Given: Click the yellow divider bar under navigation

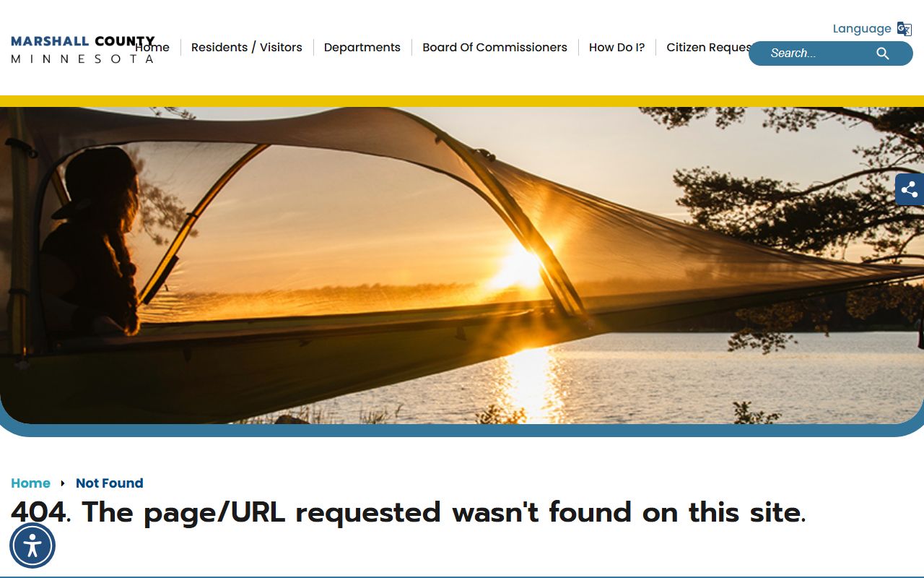Looking at the screenshot, I should pyautogui.click(x=462, y=101).
